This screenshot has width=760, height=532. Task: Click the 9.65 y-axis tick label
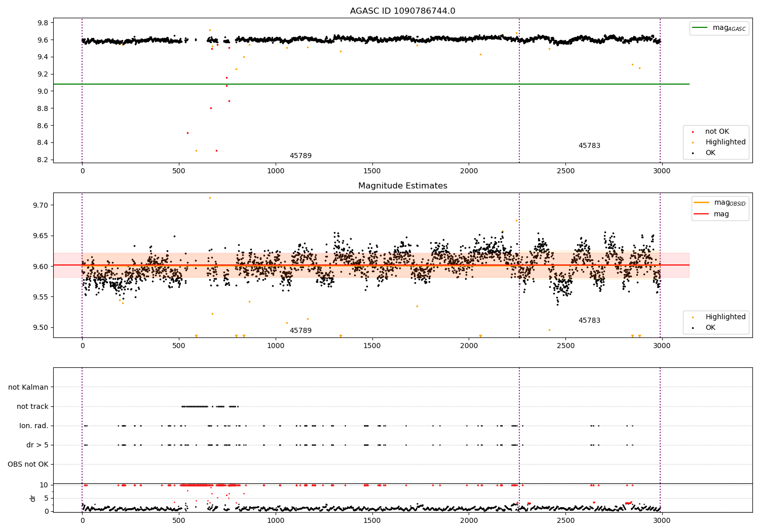(41, 236)
